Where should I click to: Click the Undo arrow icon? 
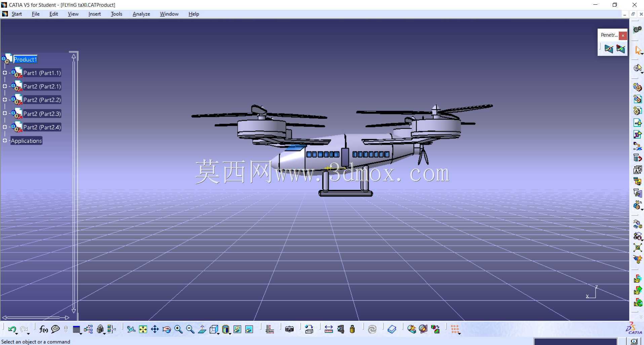[x=12, y=329]
